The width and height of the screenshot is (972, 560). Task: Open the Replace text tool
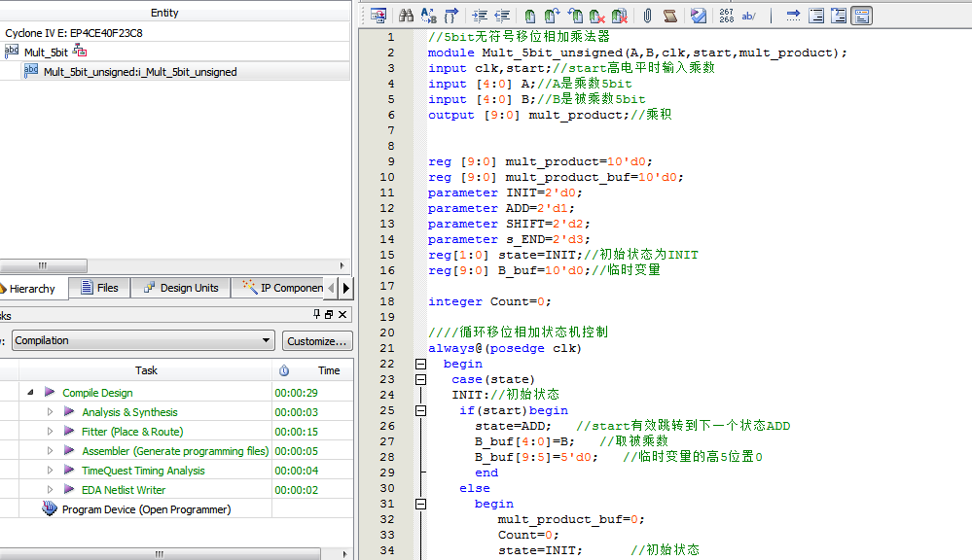coord(429,16)
